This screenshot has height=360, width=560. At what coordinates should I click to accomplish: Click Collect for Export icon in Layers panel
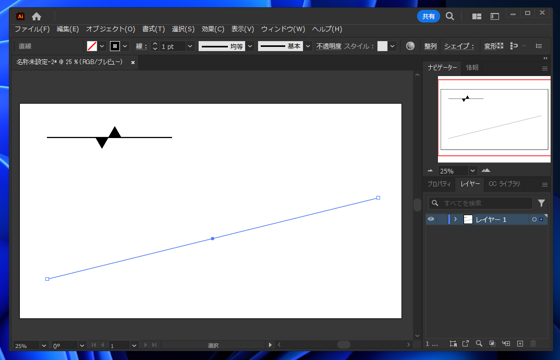click(453, 344)
